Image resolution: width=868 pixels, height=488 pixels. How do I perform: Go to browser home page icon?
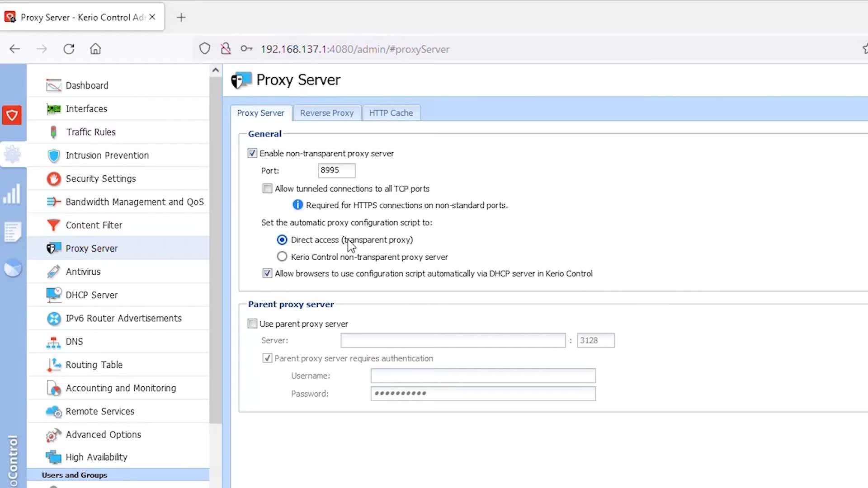tap(95, 49)
